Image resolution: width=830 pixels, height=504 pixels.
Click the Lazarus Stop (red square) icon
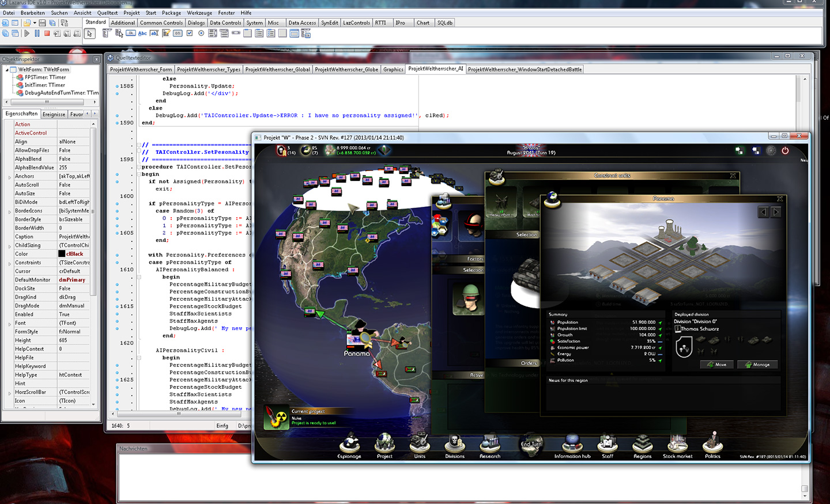tap(47, 33)
